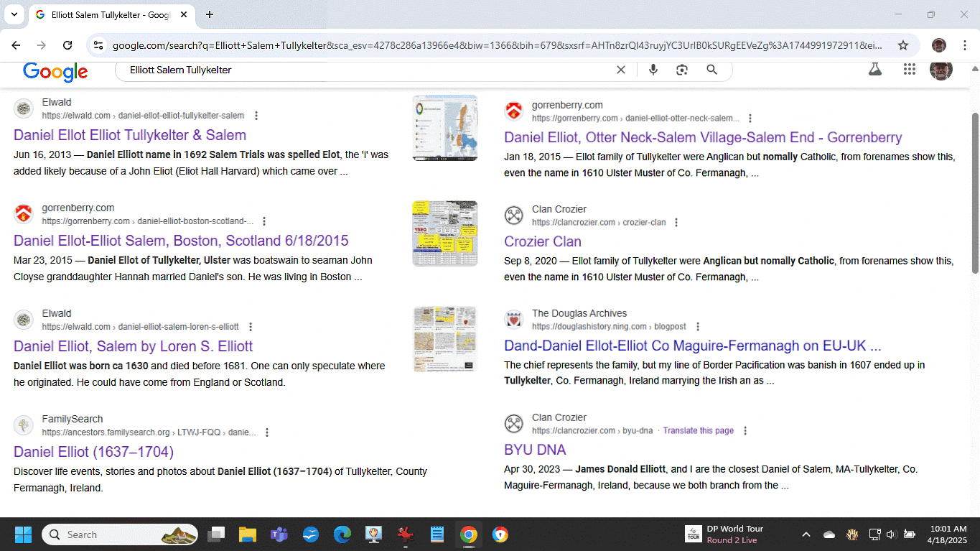Image resolution: width=980 pixels, height=551 pixels.
Task: Open 'Daniel Ellot-Elliot Salem, Boston, Scotland' result
Action: (181, 241)
